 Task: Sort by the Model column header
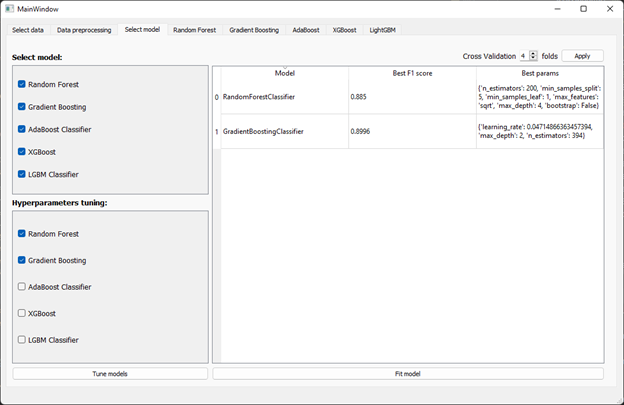point(285,73)
